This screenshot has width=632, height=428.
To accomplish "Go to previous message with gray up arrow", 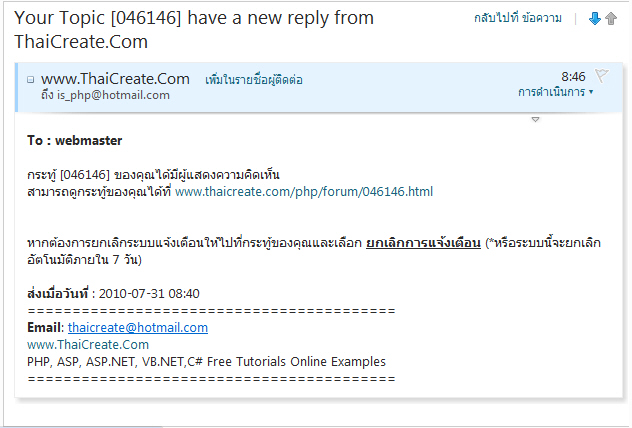I will (x=610, y=18).
